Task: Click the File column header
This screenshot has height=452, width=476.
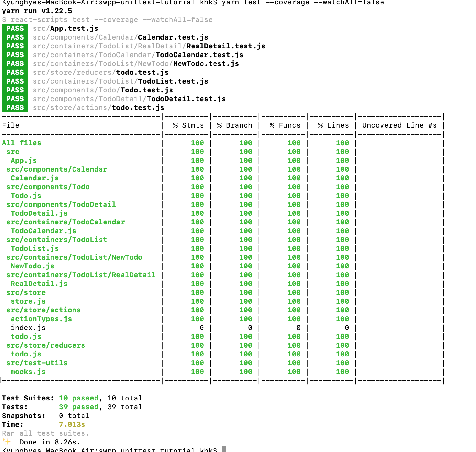Action: (11, 125)
